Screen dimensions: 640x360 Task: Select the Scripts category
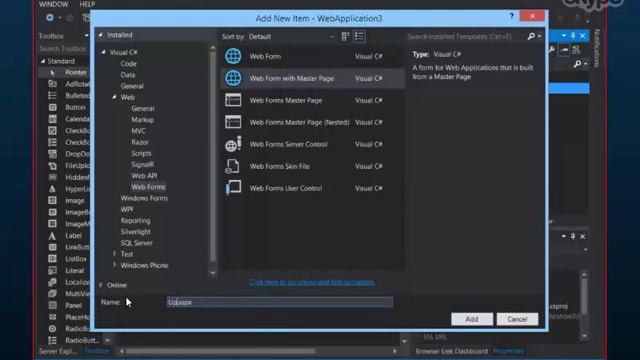141,153
